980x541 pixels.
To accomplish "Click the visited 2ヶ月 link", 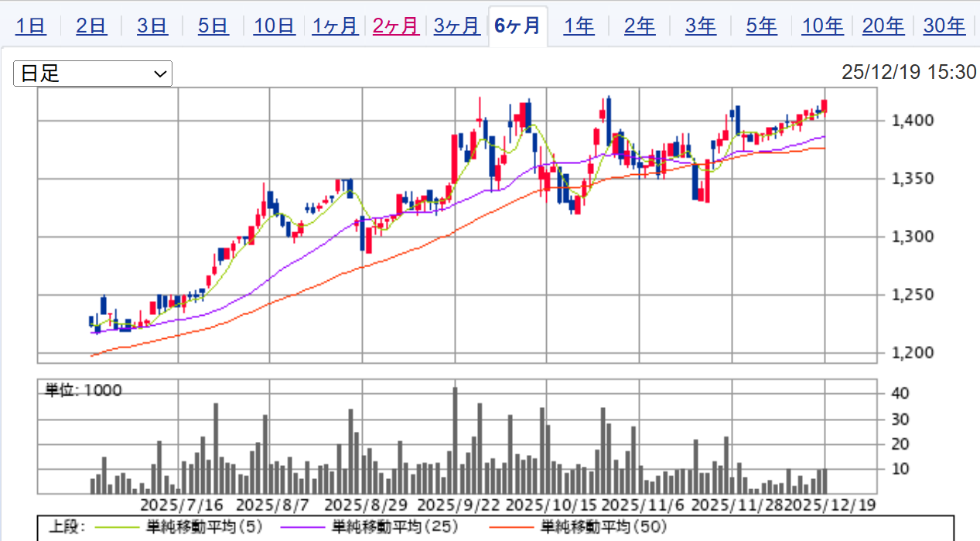I will [396, 26].
